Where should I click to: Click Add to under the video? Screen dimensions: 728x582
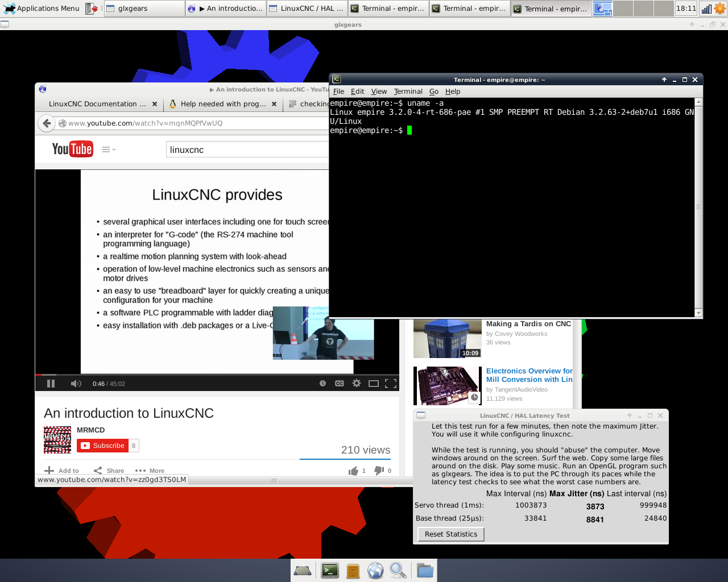click(x=62, y=471)
